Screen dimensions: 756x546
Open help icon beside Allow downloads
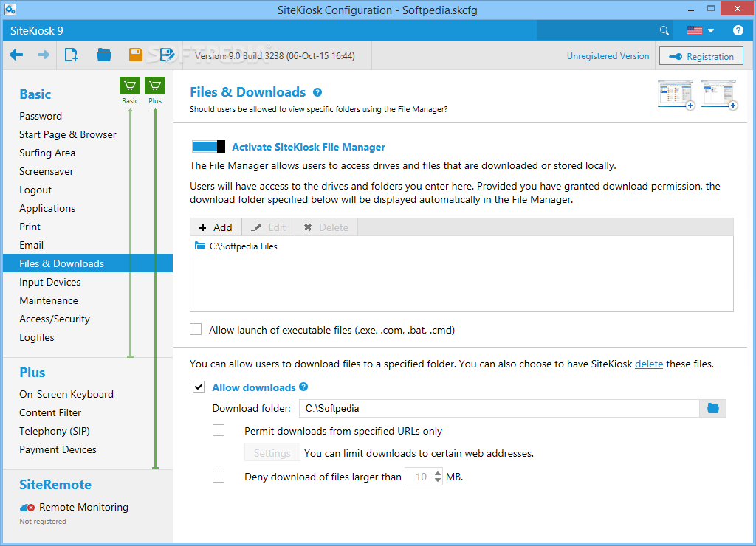tap(303, 387)
